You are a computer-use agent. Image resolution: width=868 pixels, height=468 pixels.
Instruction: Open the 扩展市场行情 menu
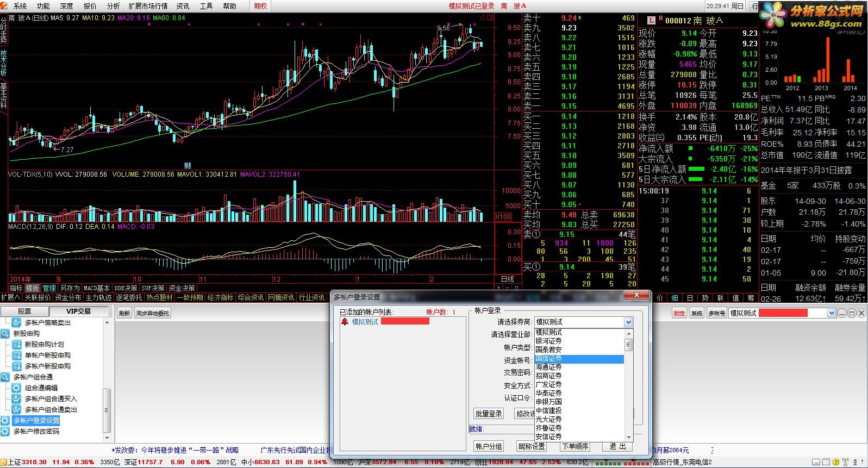[148, 6]
